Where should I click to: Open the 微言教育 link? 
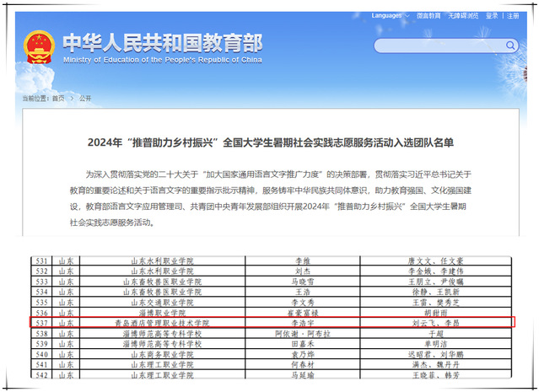click(429, 15)
